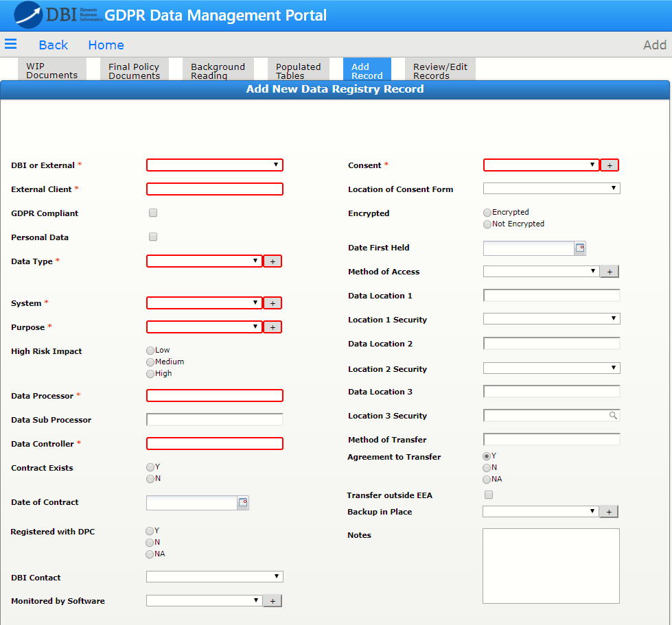Screen dimensions: 672x625
Task: Add new Purpose with plus button
Action: click(273, 327)
